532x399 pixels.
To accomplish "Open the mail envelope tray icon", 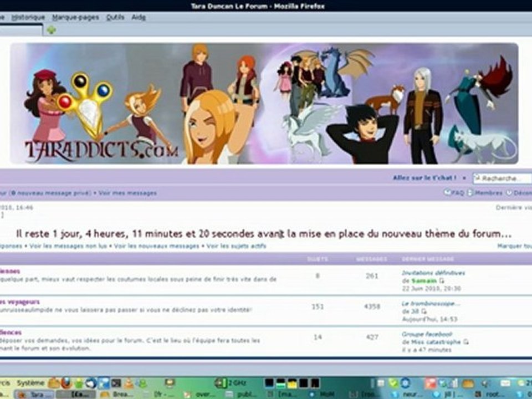I will [505, 383].
